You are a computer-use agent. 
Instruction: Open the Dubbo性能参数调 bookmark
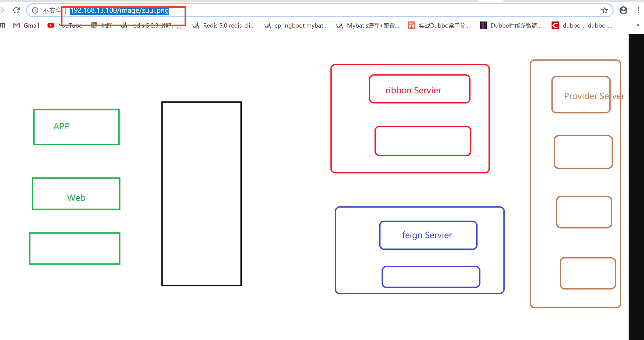click(x=511, y=25)
